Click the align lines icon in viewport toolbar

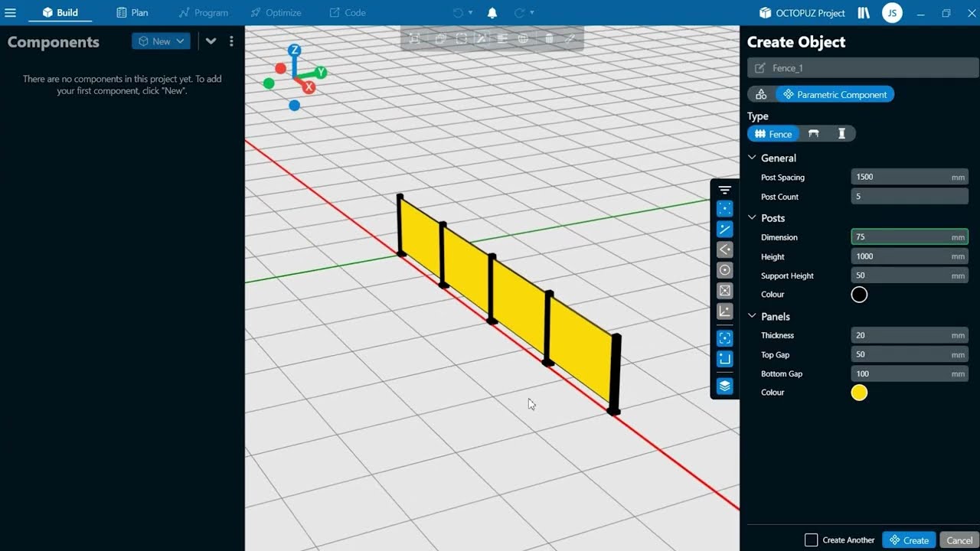point(502,37)
